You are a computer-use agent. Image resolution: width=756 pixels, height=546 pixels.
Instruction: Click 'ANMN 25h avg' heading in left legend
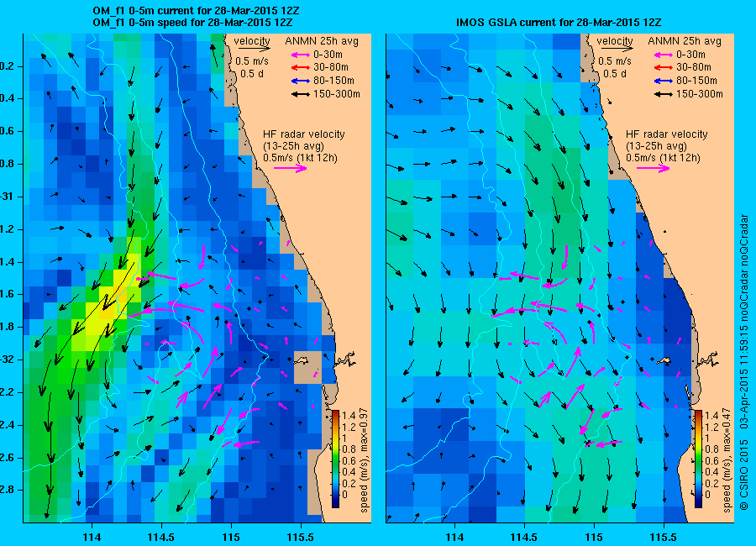coord(322,41)
